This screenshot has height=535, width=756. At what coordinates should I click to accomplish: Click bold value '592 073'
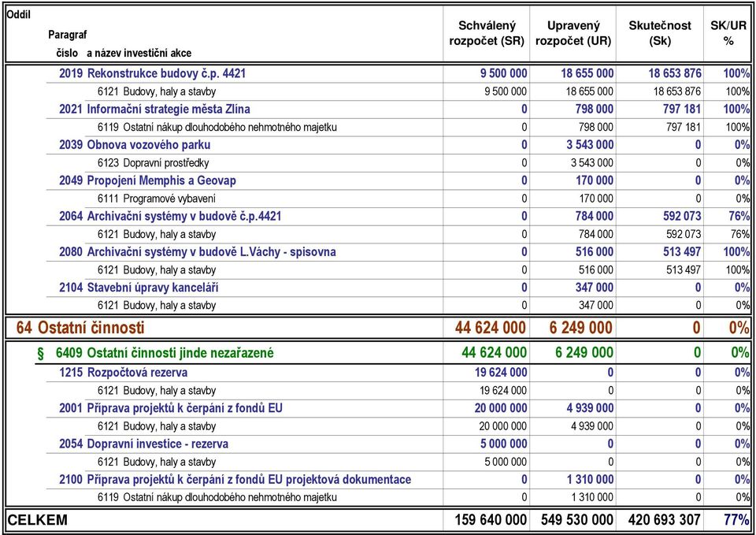click(682, 216)
